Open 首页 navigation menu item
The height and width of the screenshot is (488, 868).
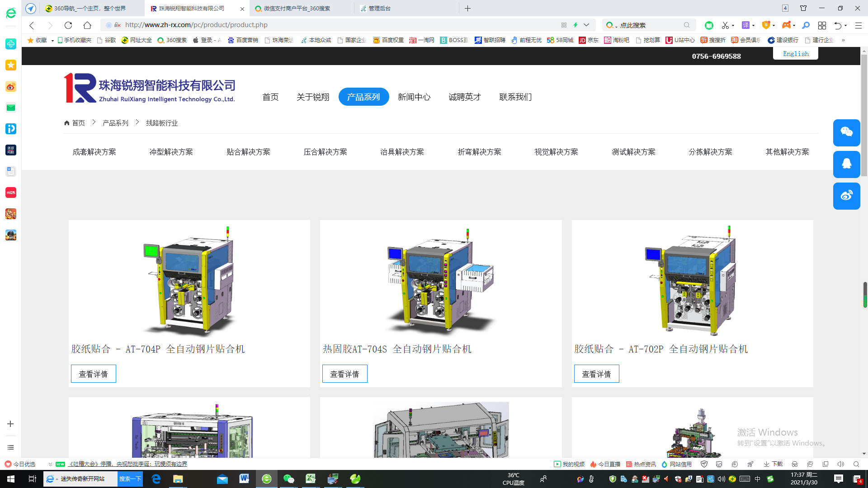point(270,97)
